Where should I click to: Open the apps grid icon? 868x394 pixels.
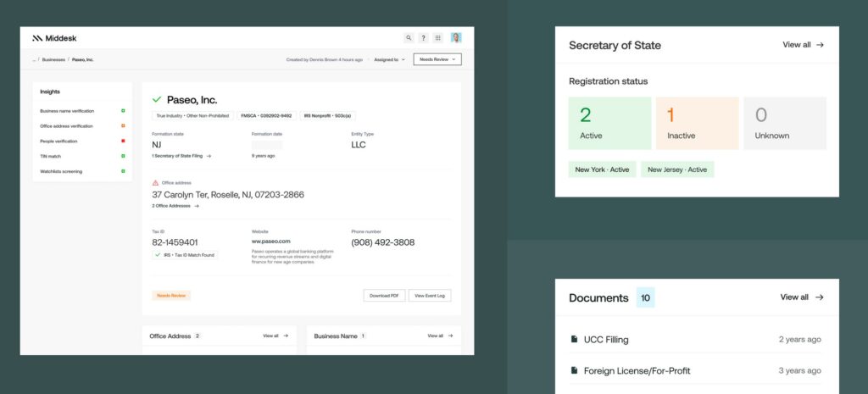[438, 38]
